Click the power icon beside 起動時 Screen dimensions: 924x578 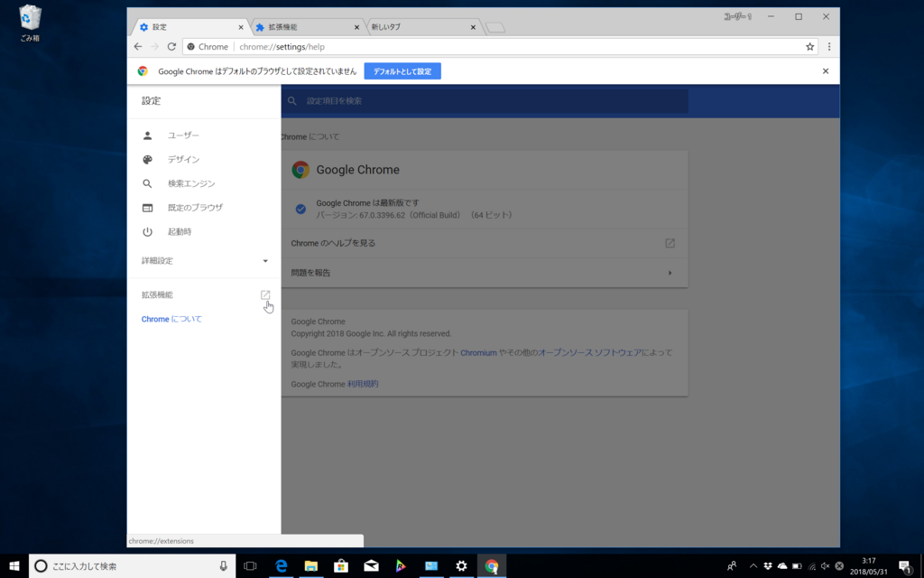point(147,232)
